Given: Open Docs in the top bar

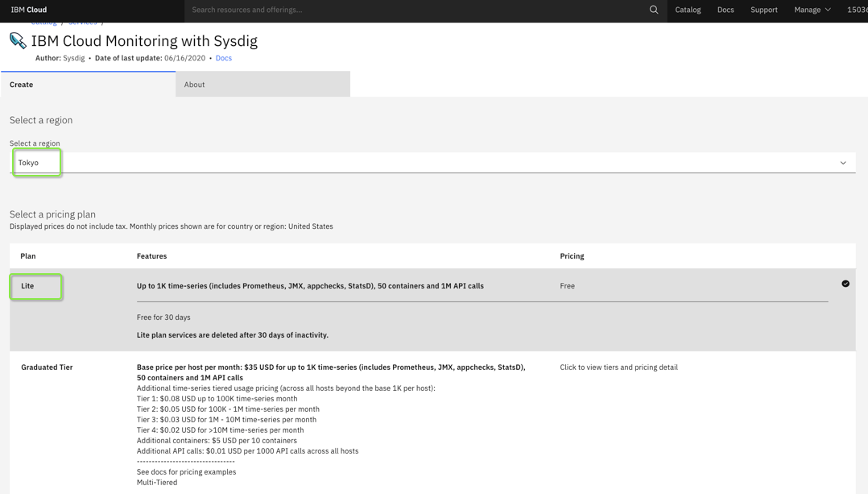Looking at the screenshot, I should pyautogui.click(x=725, y=10).
